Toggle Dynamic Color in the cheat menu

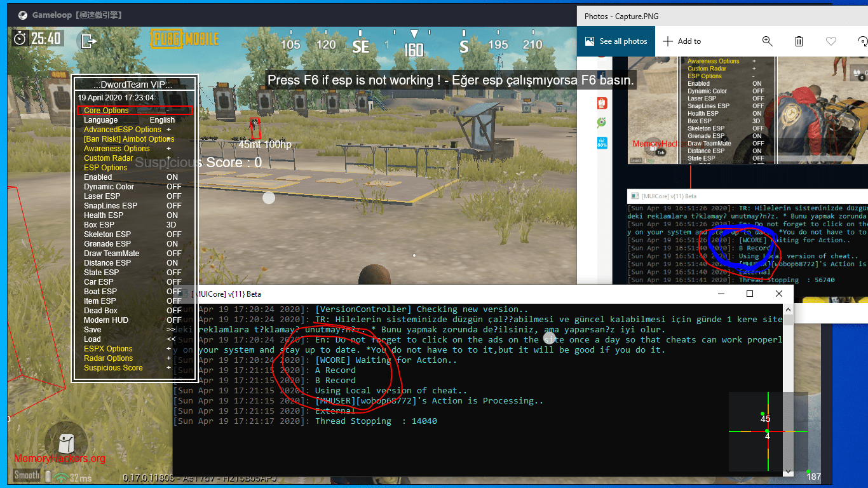(132, 187)
